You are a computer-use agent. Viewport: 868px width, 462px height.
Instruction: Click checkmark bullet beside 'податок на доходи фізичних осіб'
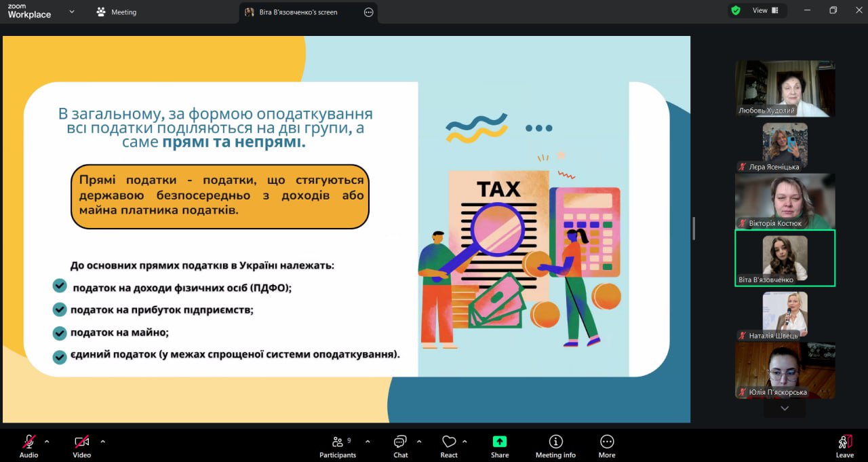coord(60,286)
